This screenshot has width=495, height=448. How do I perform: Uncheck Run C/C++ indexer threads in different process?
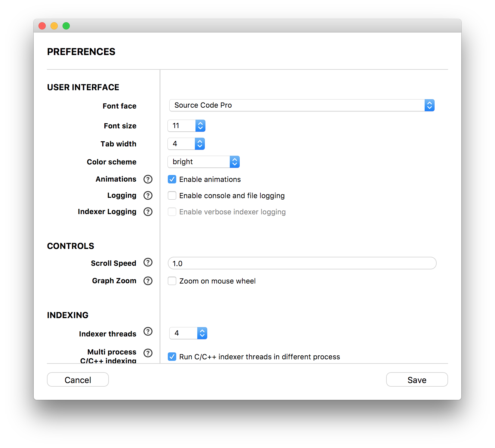click(x=172, y=357)
